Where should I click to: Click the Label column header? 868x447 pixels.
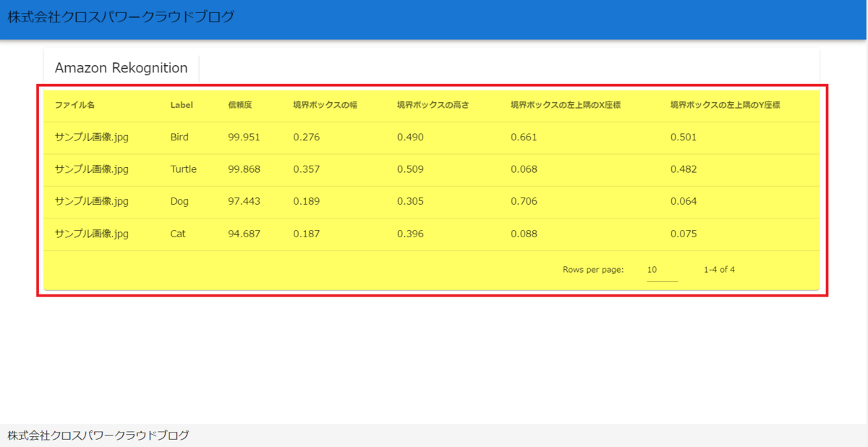(x=182, y=105)
